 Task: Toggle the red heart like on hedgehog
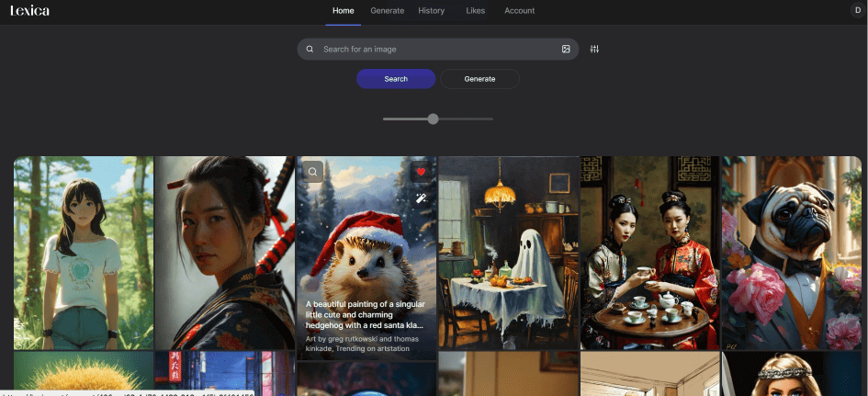[x=421, y=172]
